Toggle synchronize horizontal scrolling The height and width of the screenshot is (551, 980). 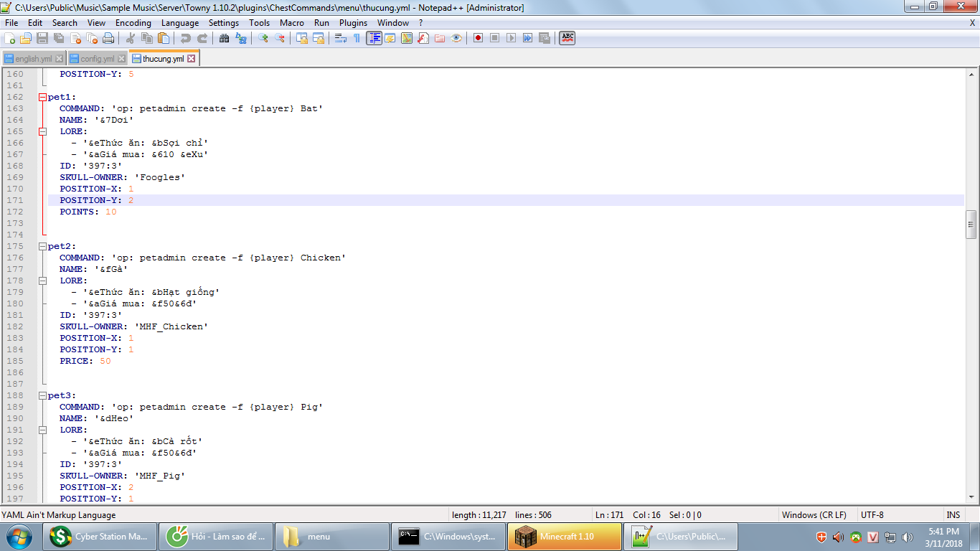point(319,38)
